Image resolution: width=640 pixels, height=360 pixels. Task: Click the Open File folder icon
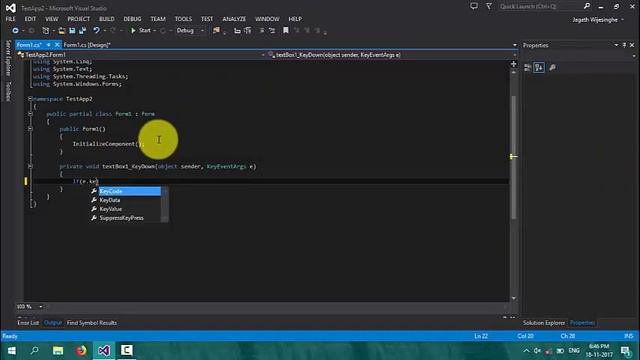61,31
